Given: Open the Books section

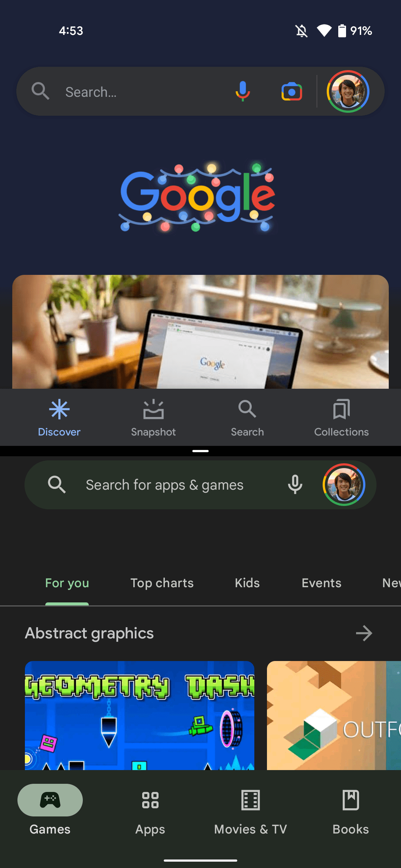Looking at the screenshot, I should (x=351, y=811).
